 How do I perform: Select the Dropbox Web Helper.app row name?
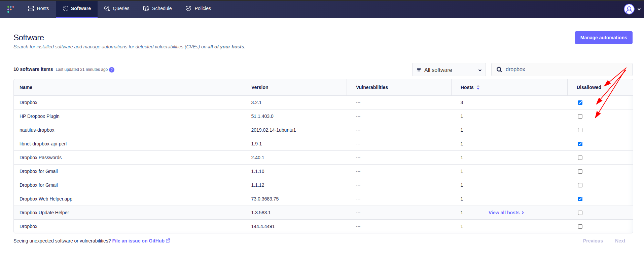[46, 199]
